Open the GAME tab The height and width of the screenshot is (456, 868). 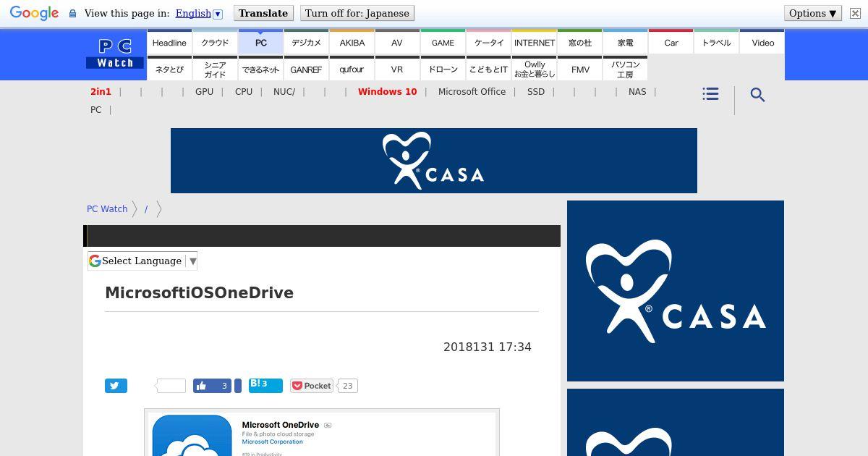(x=443, y=43)
